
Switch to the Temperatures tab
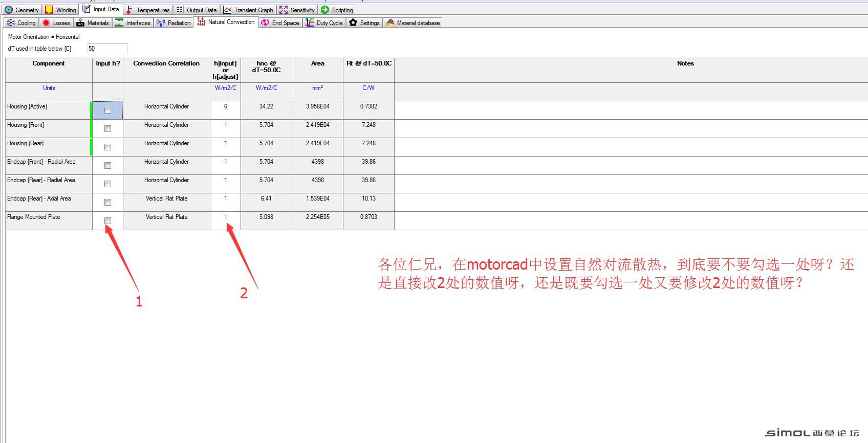[x=148, y=10]
